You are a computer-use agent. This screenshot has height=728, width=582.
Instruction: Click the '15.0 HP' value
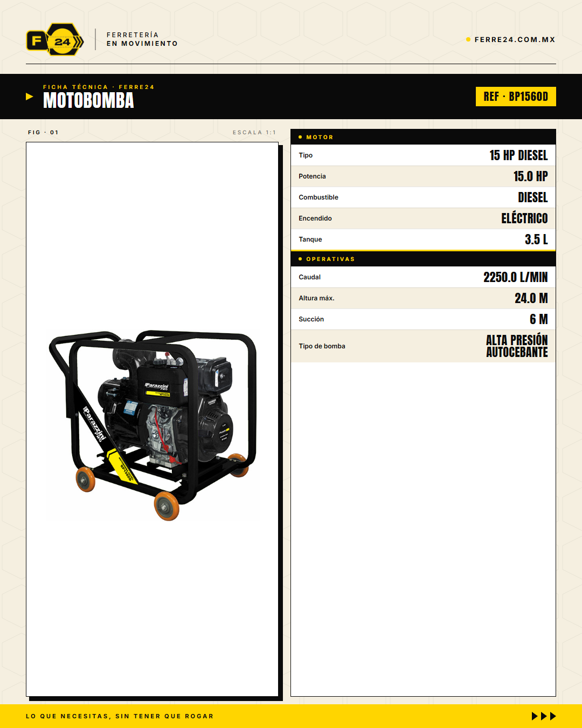click(530, 176)
